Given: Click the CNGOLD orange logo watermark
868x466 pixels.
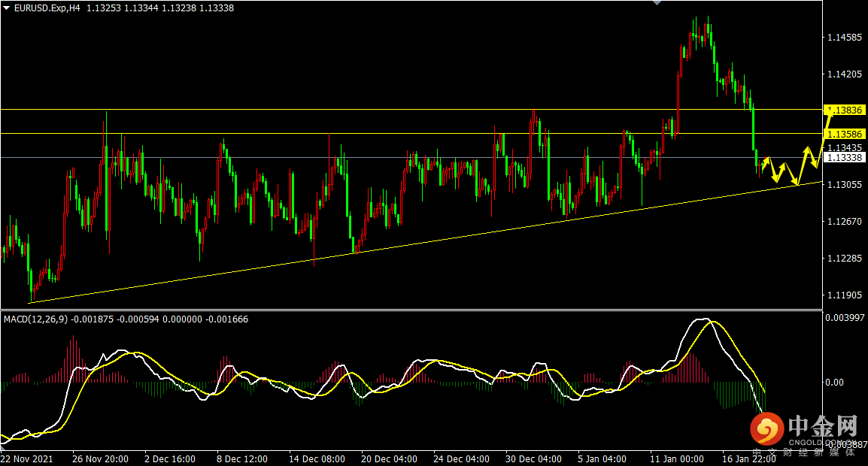Looking at the screenshot, I should (766, 429).
